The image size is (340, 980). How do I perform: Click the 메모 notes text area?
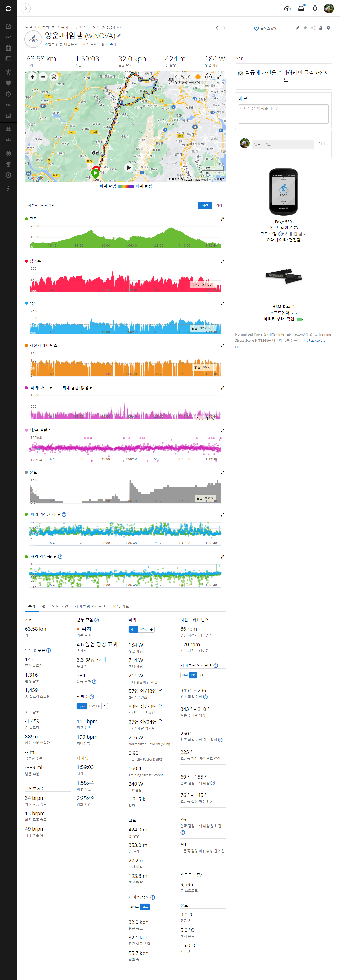(283, 114)
